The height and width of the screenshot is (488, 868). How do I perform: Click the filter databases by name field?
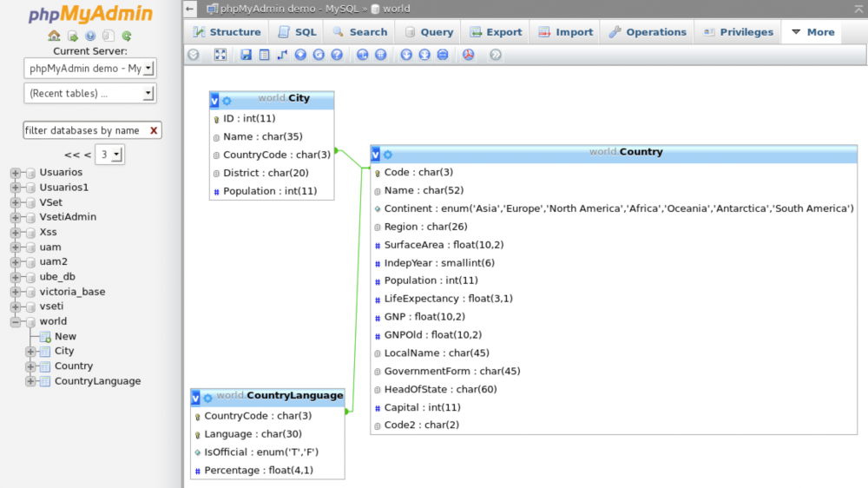[x=83, y=130]
